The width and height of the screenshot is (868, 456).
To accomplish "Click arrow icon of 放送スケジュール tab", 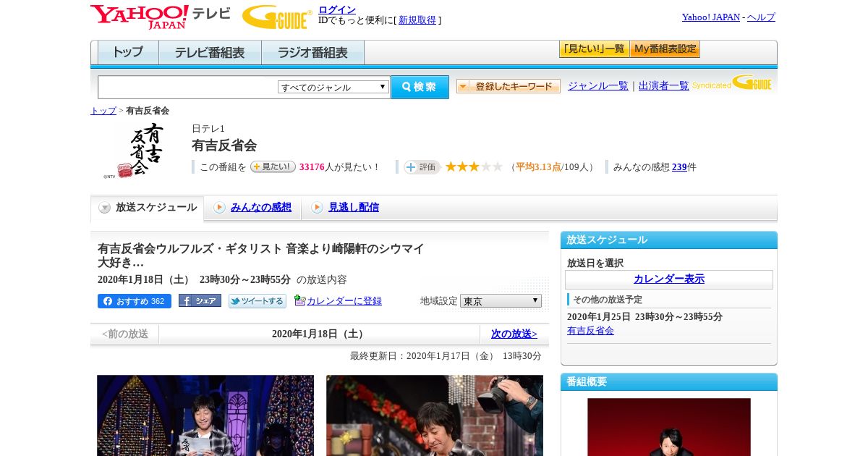I will 105,208.
